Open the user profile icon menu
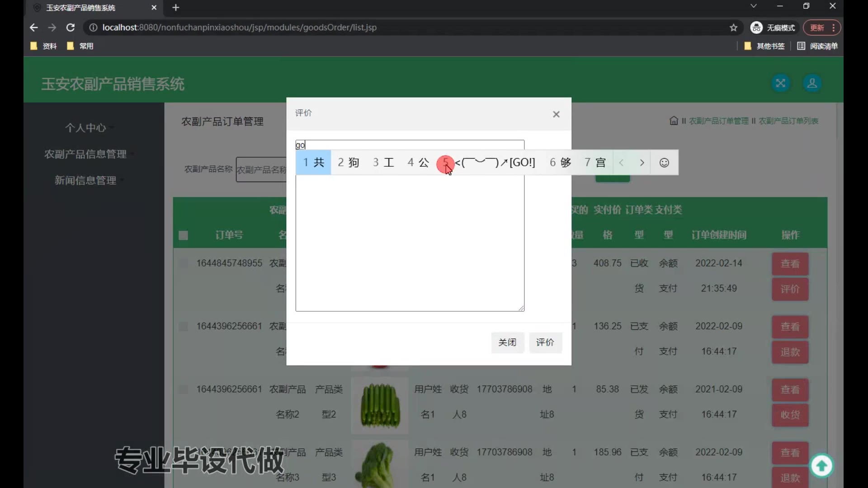868x488 pixels. (x=812, y=83)
